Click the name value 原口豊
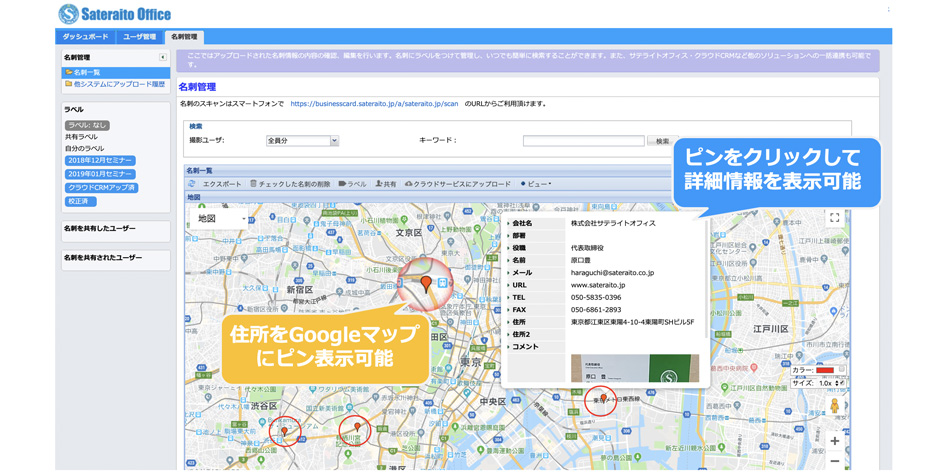The width and height of the screenshot is (948, 474). coord(582,261)
